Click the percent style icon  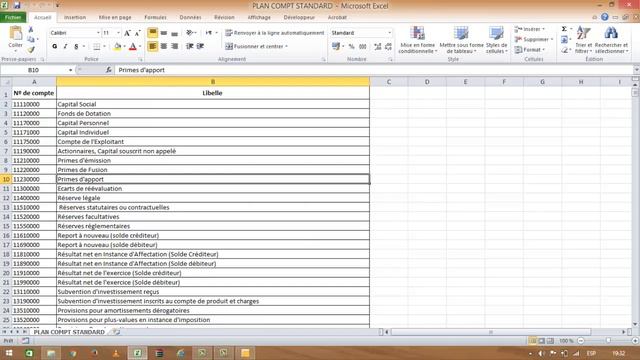pos(351,47)
